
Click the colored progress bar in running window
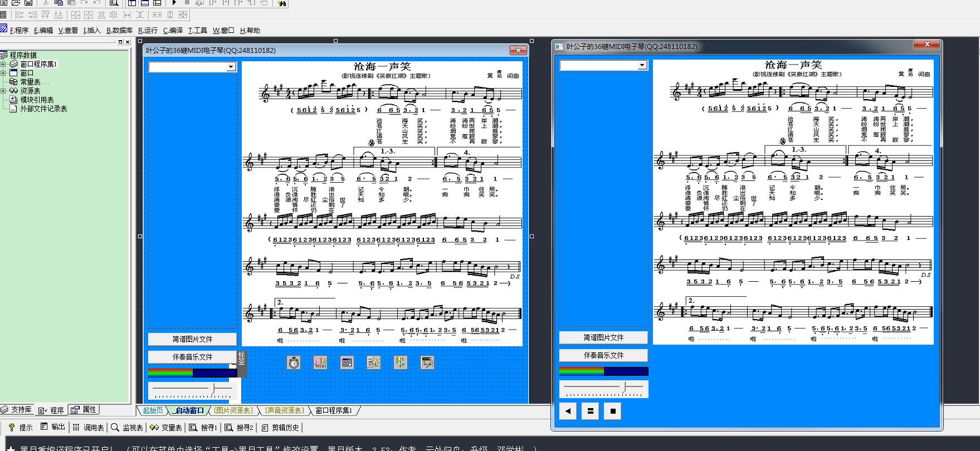(603, 371)
